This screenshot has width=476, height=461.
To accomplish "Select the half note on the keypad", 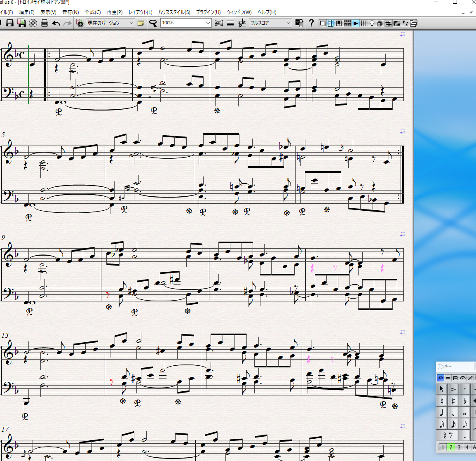I will pos(453,412).
